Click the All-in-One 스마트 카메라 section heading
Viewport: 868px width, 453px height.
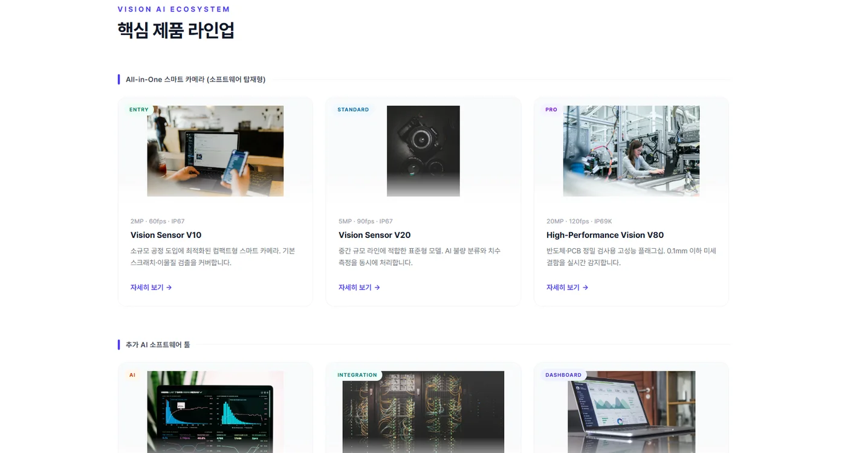pos(195,79)
